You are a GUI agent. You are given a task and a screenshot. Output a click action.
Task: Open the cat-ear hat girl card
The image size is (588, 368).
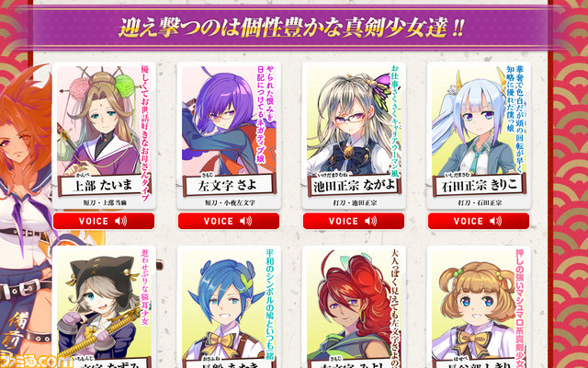pyautogui.click(x=104, y=307)
